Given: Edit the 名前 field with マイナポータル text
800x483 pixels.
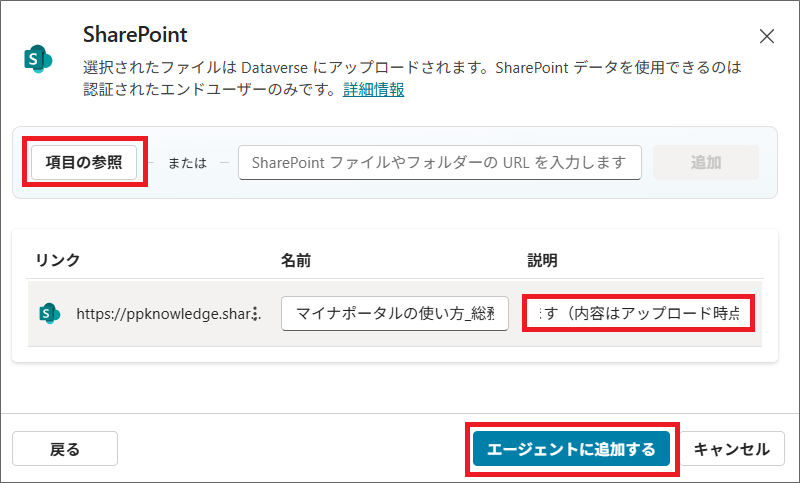Looking at the screenshot, I should click(x=395, y=313).
